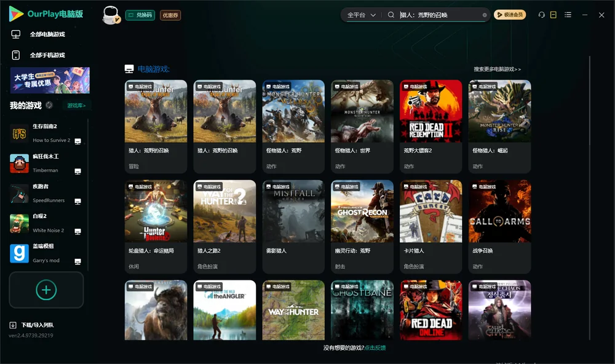Open the Call of Chaos game card

[x=499, y=310]
